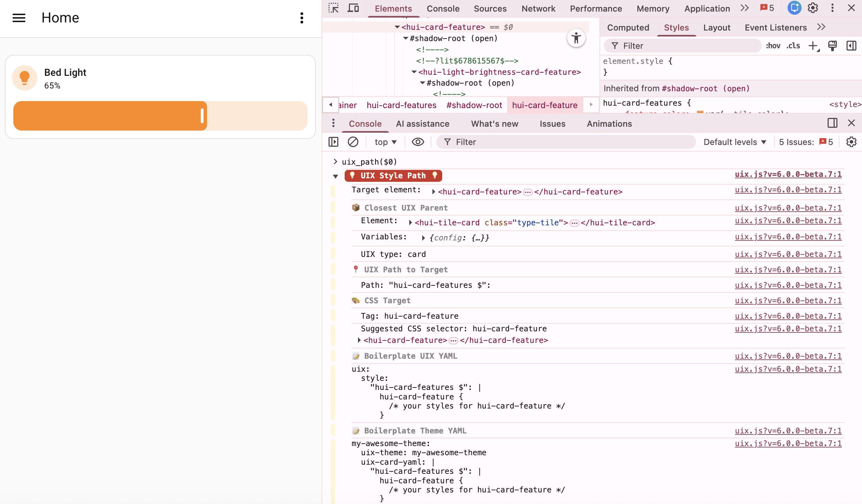The width and height of the screenshot is (862, 504).
Task: Switch to the Network tab
Action: pyautogui.click(x=538, y=8)
